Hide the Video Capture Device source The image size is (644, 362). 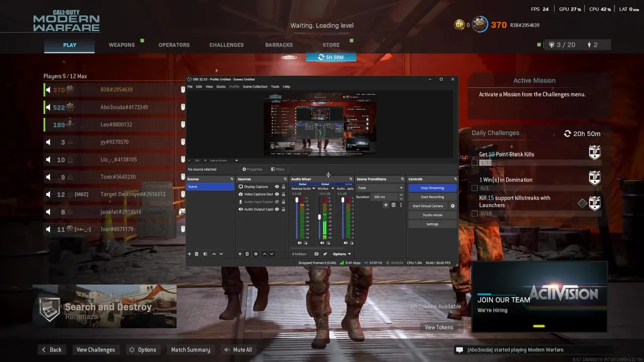(277, 194)
